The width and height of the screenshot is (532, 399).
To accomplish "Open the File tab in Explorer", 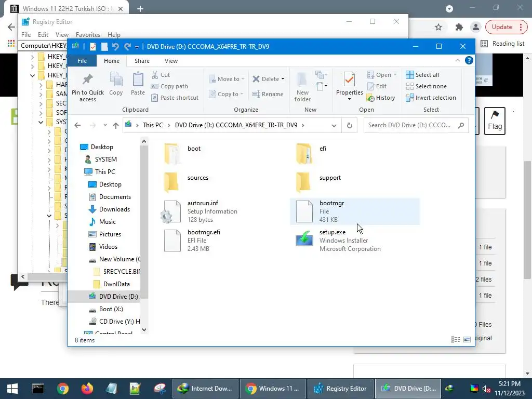I will coord(82,61).
